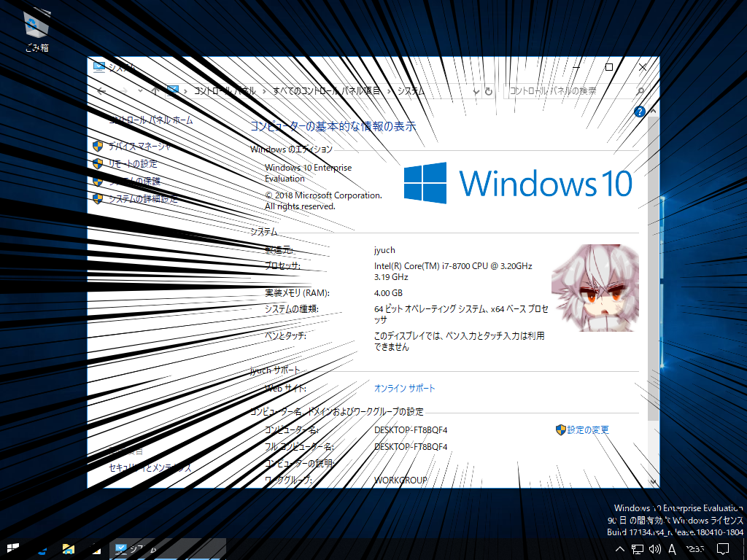Open the Start menu
The height and width of the screenshot is (560, 747).
pos(13,549)
